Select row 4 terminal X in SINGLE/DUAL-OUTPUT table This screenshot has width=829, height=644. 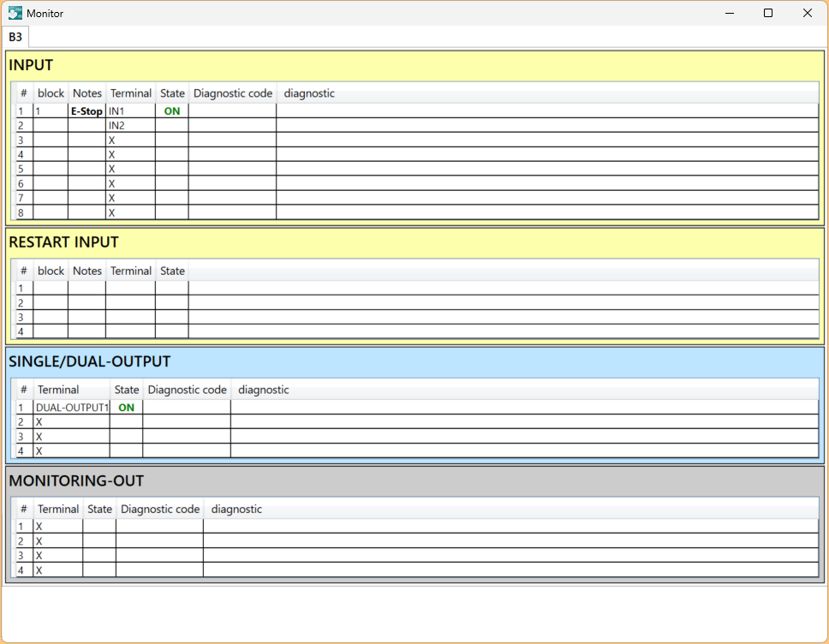point(72,451)
